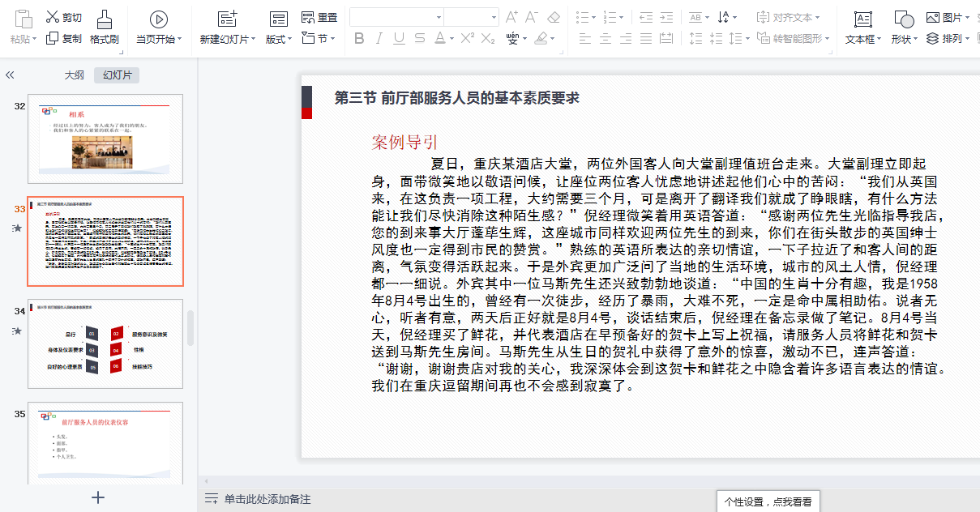Open the font name dropdown
Screen dimensions: 980x512
439,17
